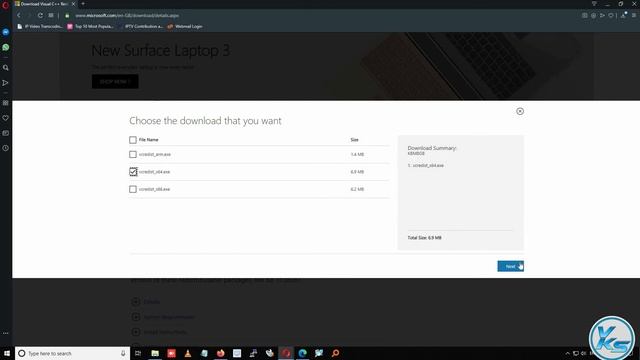This screenshot has height=360, width=640.
Task: Open Task View from the taskbar
Action: pos(138,353)
